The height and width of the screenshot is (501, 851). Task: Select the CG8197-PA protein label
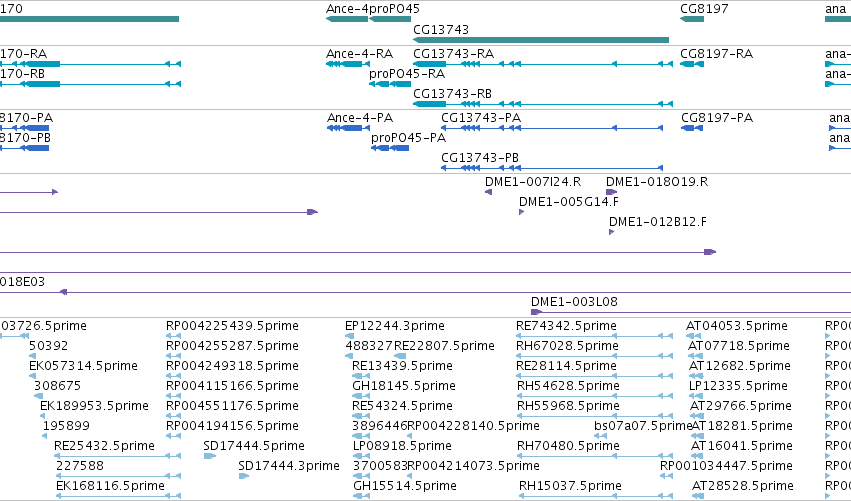click(x=717, y=118)
